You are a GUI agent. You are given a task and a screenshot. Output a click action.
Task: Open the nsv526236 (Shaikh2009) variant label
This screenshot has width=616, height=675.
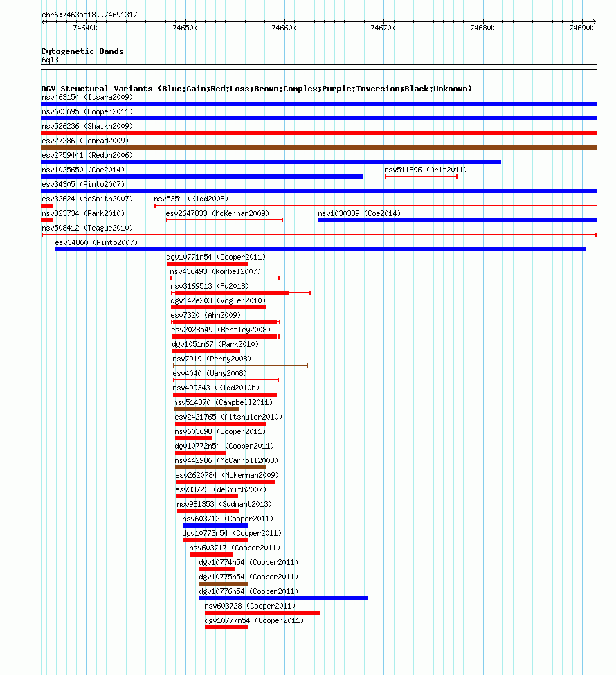[x=87, y=126]
